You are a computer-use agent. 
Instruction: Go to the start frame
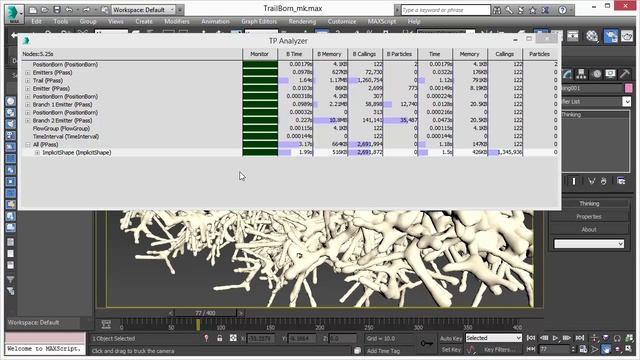tap(531, 338)
